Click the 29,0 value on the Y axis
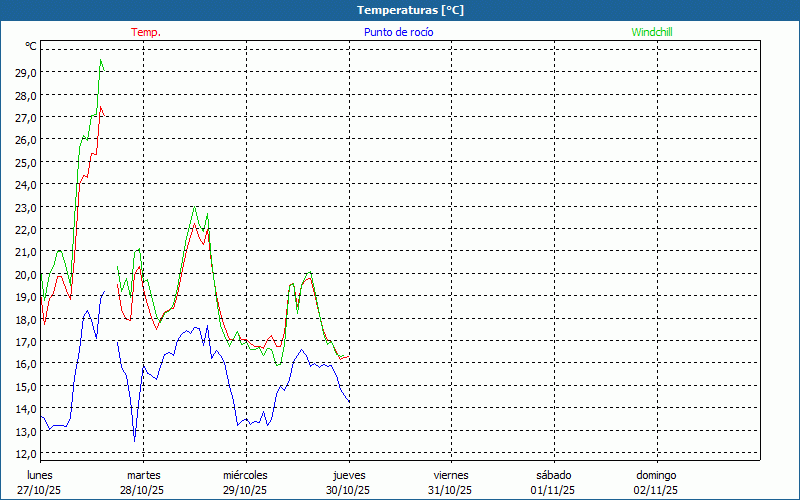The height and width of the screenshot is (500, 800). (x=26, y=73)
